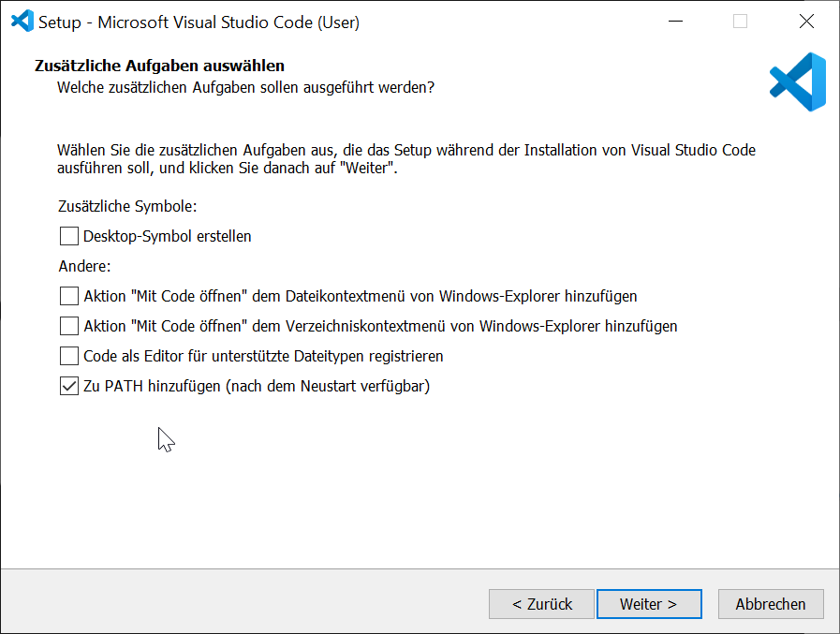Tick the Dateikontextmenü "Mit Code öffnen" checkbox

click(69, 296)
